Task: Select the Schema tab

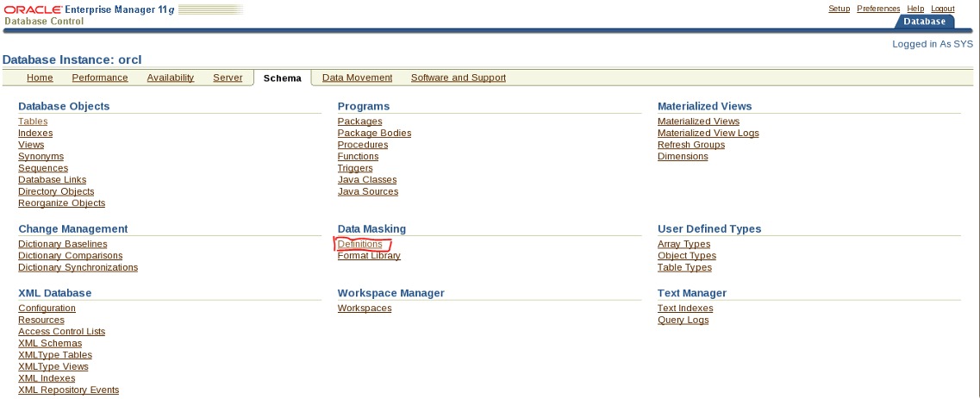Action: coord(283,78)
